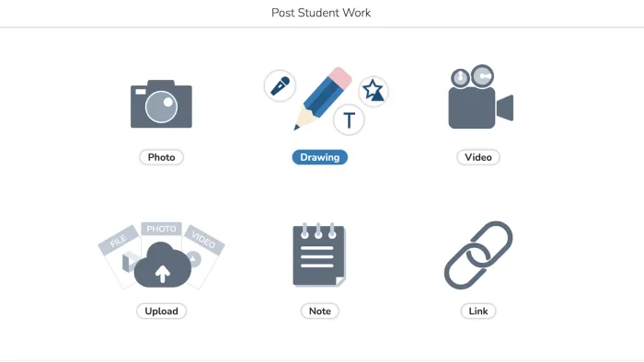Click the movie camera Video icon
Screen dimensions: 644x362
[x=480, y=96]
